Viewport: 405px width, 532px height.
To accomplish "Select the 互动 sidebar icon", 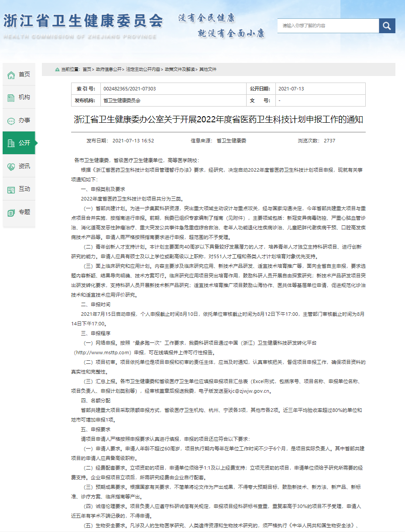I will [11, 190].
